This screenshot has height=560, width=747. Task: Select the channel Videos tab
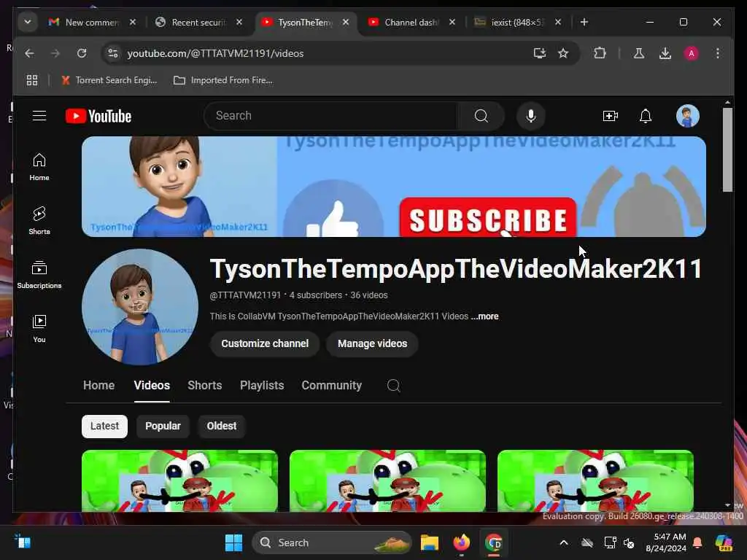[x=152, y=385]
